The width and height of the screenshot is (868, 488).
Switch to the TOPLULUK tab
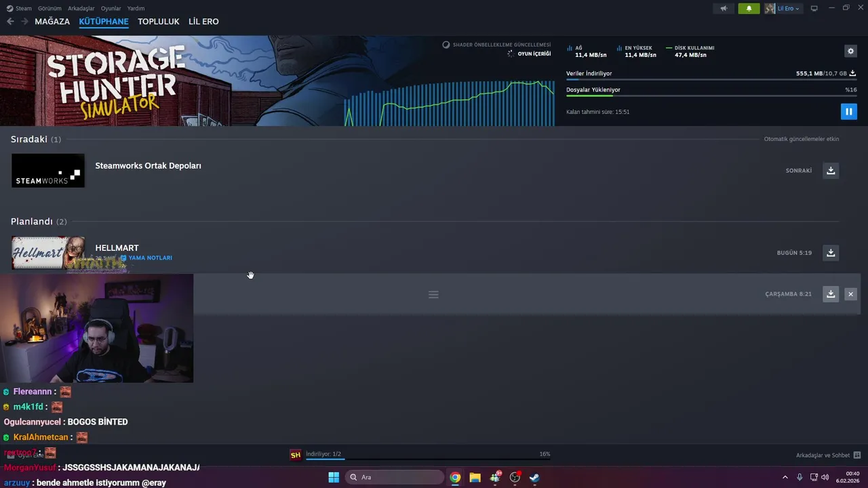click(159, 22)
